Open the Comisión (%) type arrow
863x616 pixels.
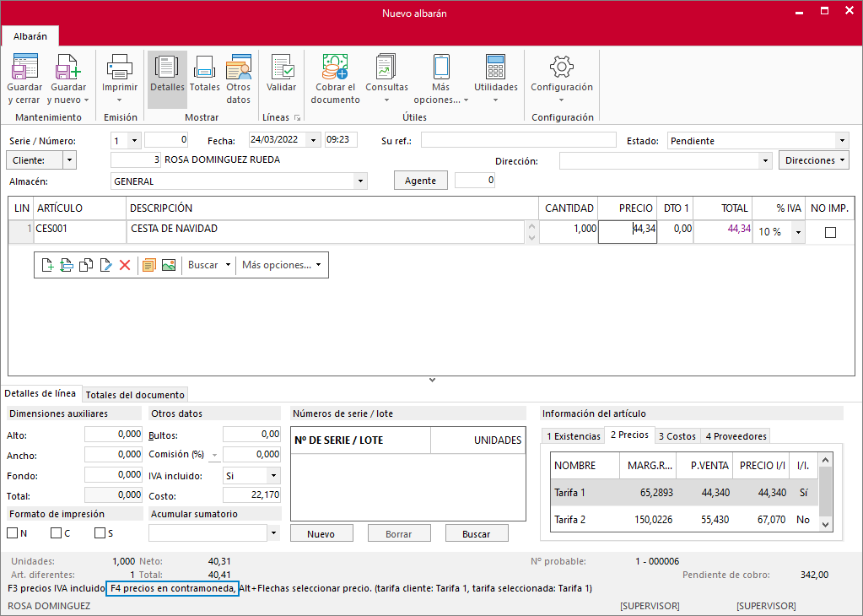(x=214, y=456)
